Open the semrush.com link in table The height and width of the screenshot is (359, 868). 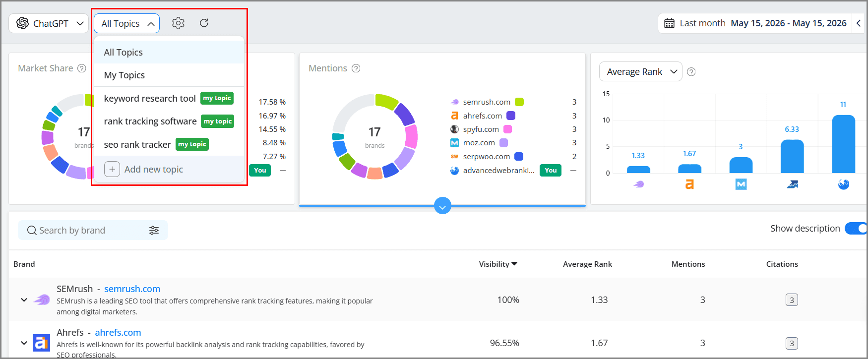coord(132,289)
